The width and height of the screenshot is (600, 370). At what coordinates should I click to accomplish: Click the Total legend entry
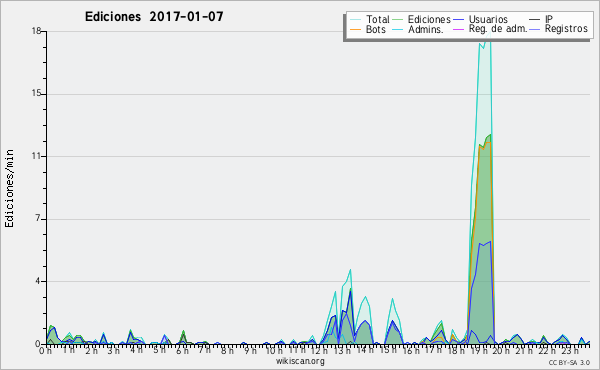coord(377,19)
